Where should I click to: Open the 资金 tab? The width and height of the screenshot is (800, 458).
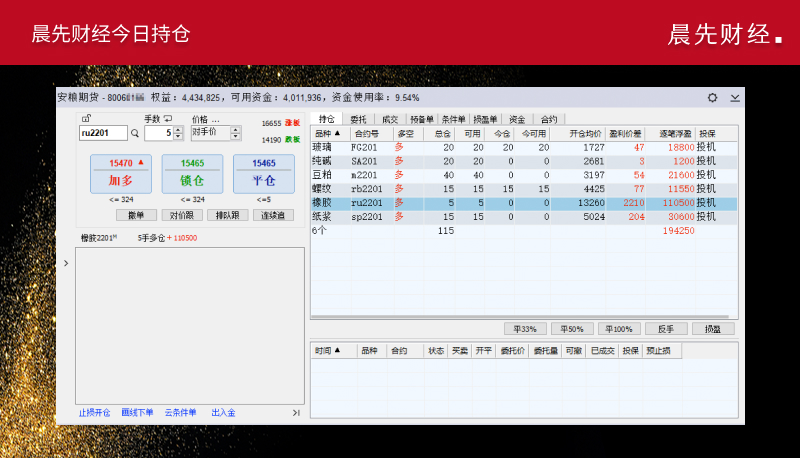tap(516, 118)
